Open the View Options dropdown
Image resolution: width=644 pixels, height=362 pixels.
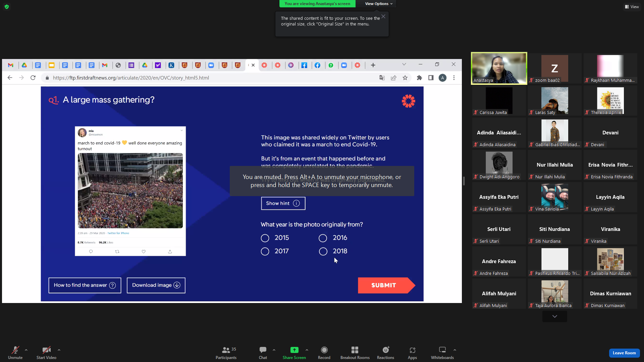point(379,4)
